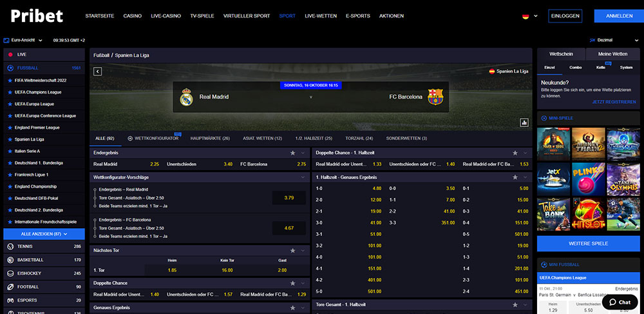The image size is (644, 314).
Task: Select the Combo bet slip type
Action: point(575,68)
